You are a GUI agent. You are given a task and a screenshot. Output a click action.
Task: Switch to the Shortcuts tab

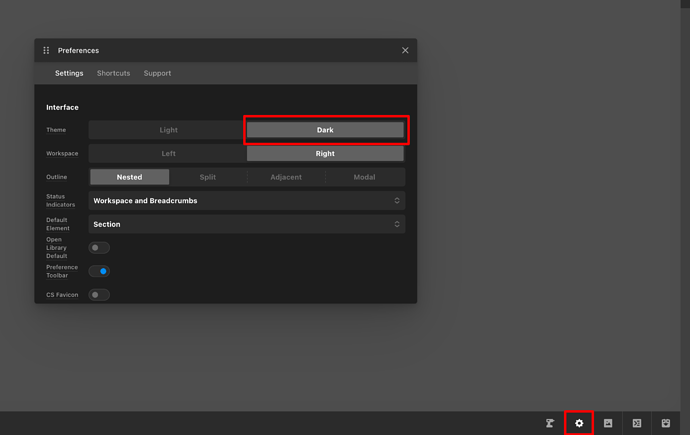point(113,73)
